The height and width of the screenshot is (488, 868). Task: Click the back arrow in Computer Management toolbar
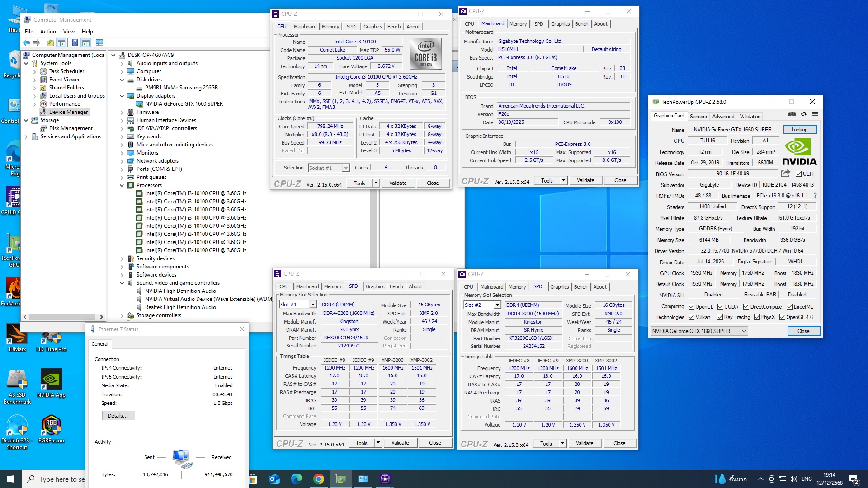point(26,43)
